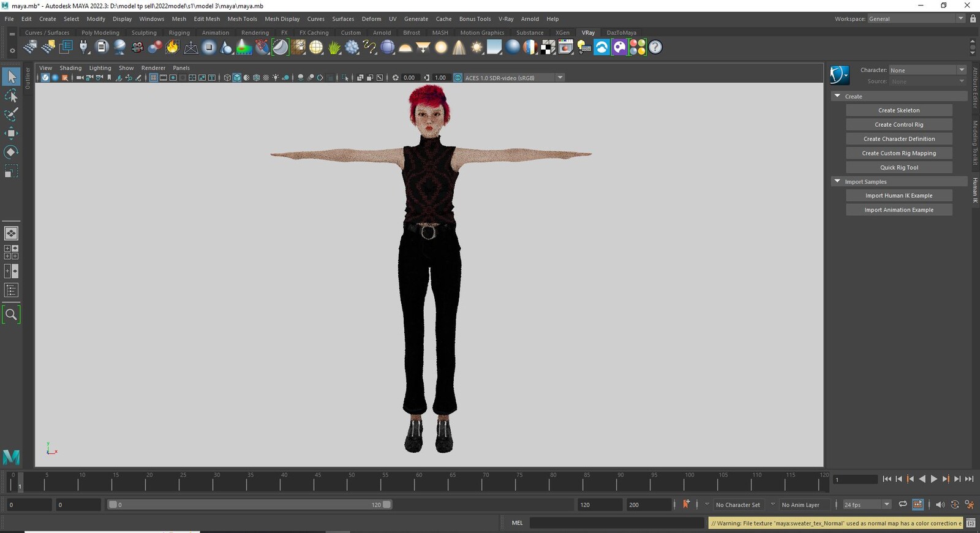Screen dimensions: 980x533
Task: Open the Script Editor icon
Action: (971, 523)
